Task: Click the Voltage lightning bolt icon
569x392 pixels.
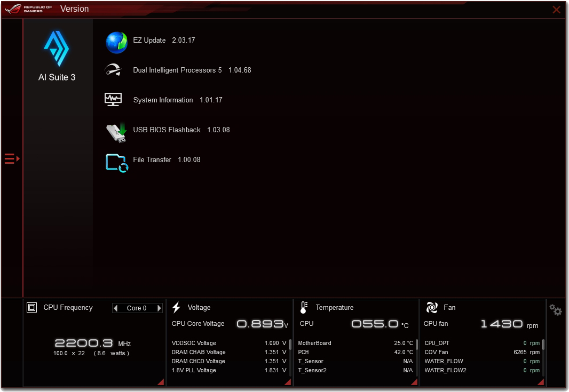Action: (x=176, y=308)
